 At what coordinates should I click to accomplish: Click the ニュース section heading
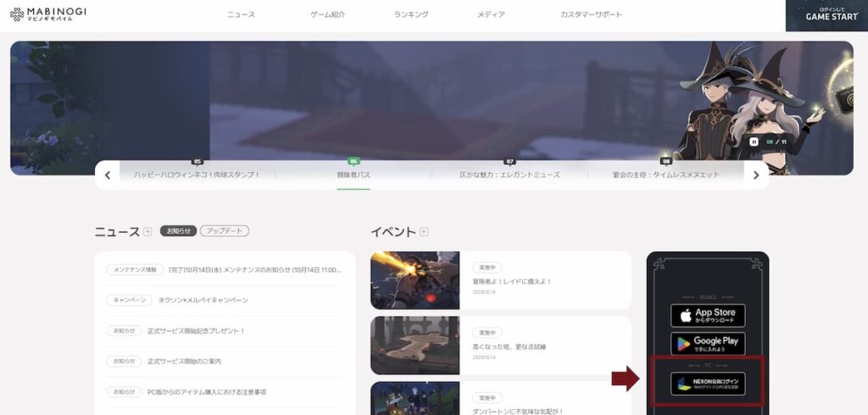pyautogui.click(x=117, y=232)
